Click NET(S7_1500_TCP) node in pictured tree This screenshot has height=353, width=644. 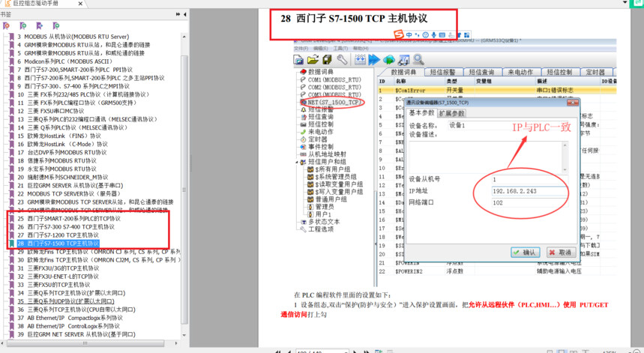(334, 102)
